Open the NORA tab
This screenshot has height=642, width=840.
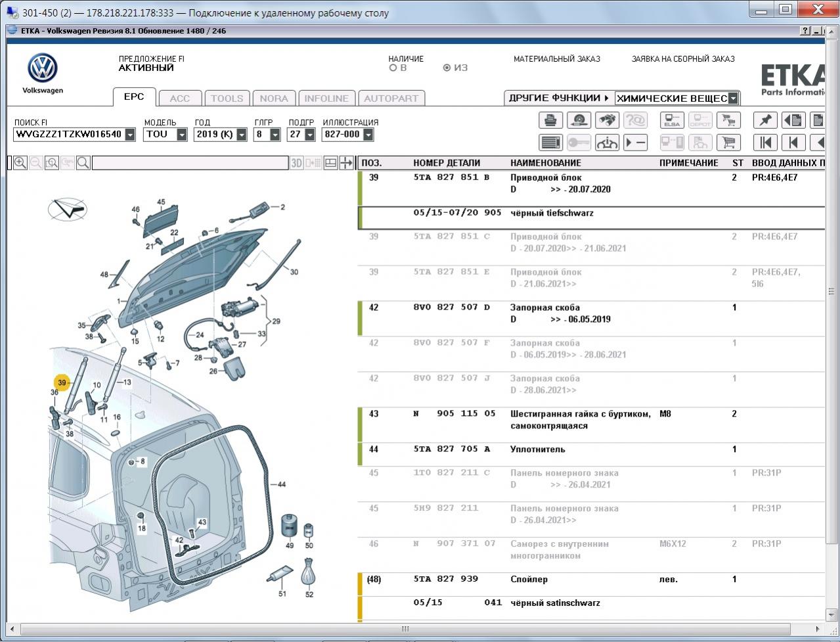274,99
